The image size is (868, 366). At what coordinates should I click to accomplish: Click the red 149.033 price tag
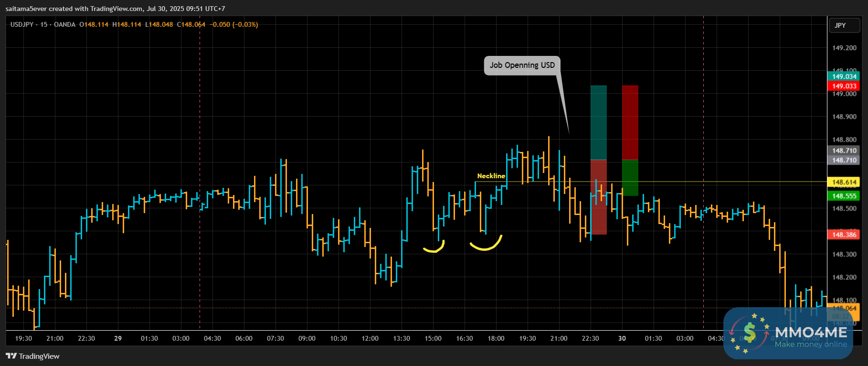point(844,86)
